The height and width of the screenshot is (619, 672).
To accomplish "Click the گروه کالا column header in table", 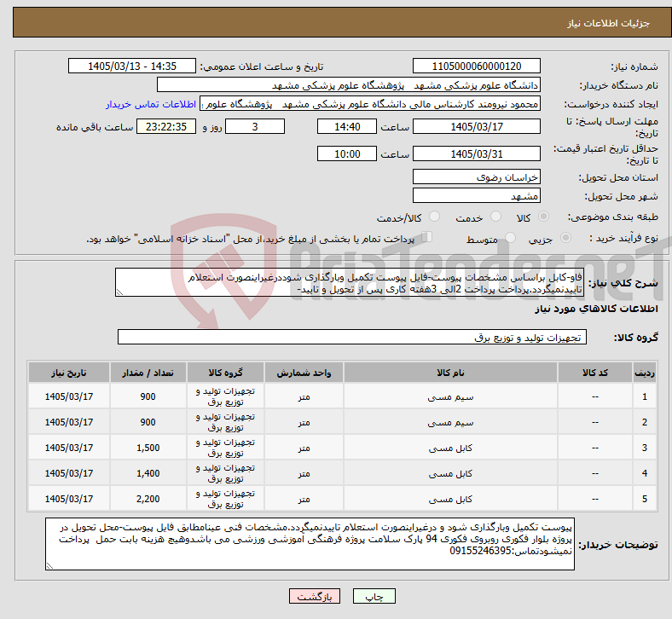I will (225, 373).
